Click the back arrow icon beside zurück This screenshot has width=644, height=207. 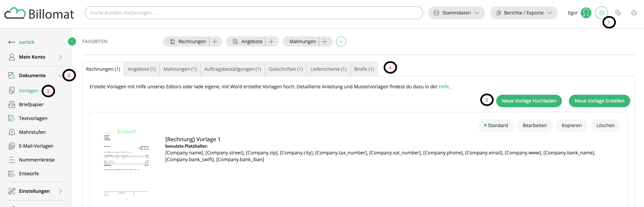coord(12,42)
